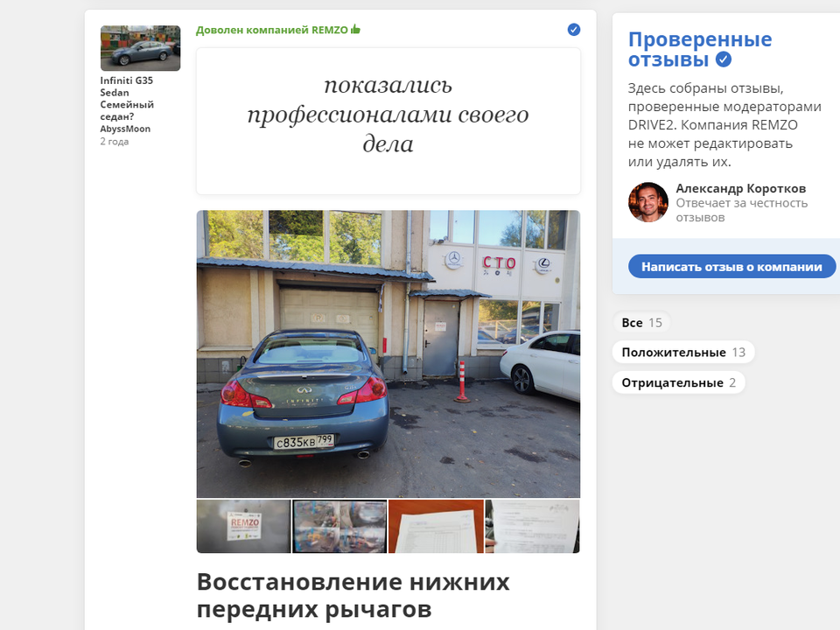
Task: Open Александр Коротков's avatar photo
Action: [x=648, y=202]
